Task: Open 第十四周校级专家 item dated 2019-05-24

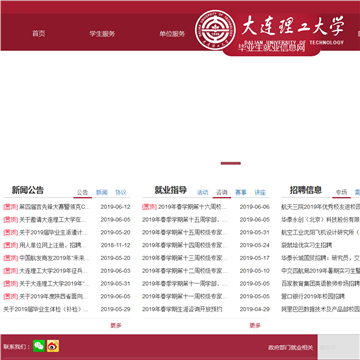Action: pos(185,245)
